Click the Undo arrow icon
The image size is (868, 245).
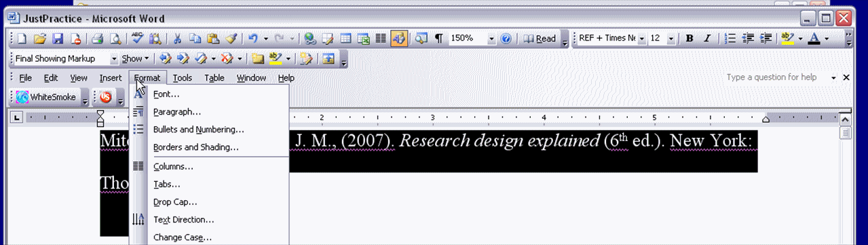(x=252, y=39)
